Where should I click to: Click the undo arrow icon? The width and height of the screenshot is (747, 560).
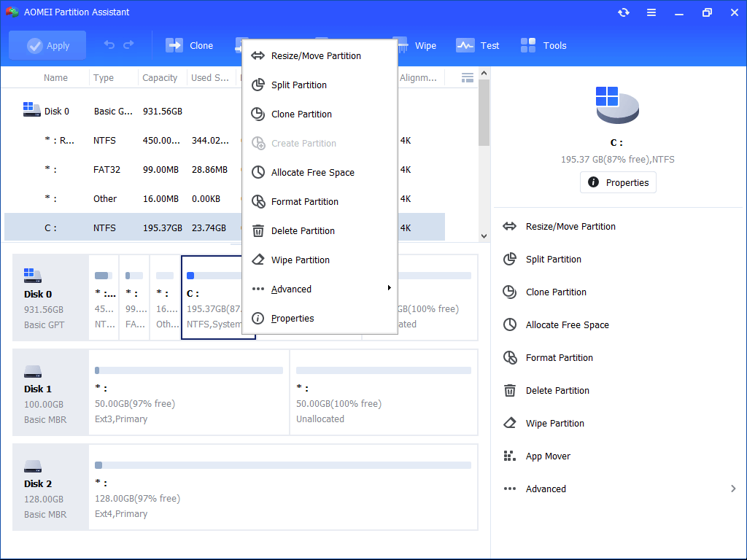(109, 44)
